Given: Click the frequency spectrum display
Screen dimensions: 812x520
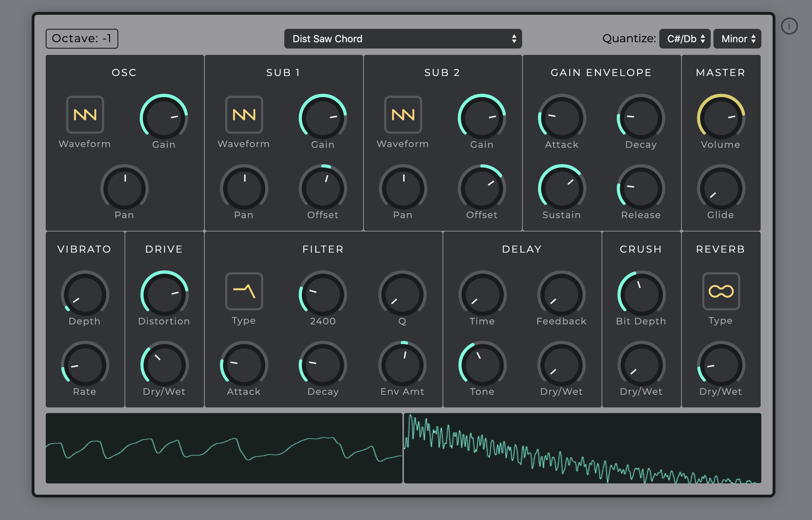Looking at the screenshot, I should 582,448.
